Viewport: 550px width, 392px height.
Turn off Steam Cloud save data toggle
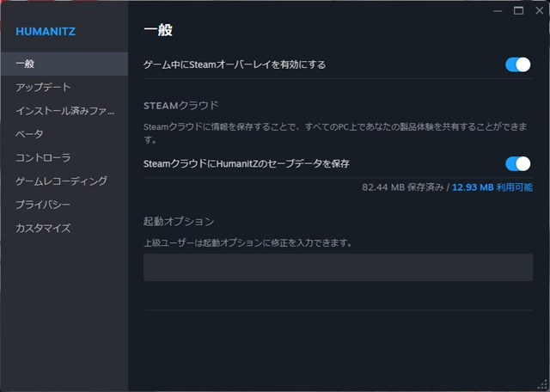click(x=517, y=163)
